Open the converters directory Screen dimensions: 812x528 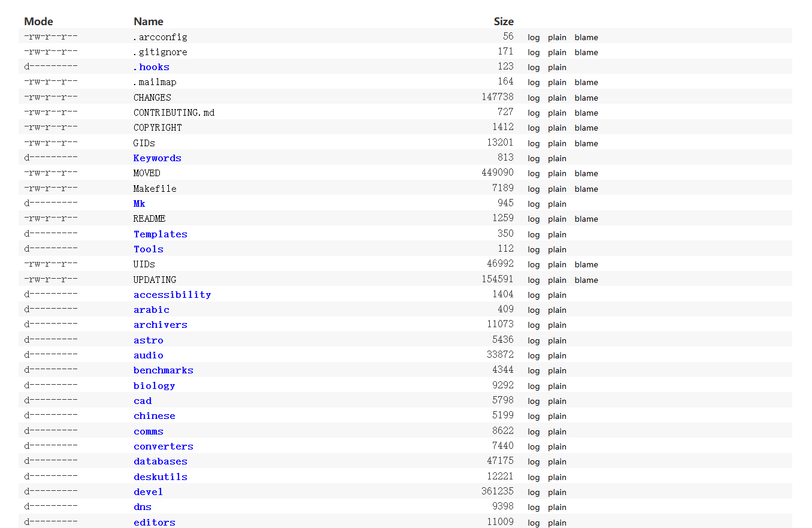[163, 446]
